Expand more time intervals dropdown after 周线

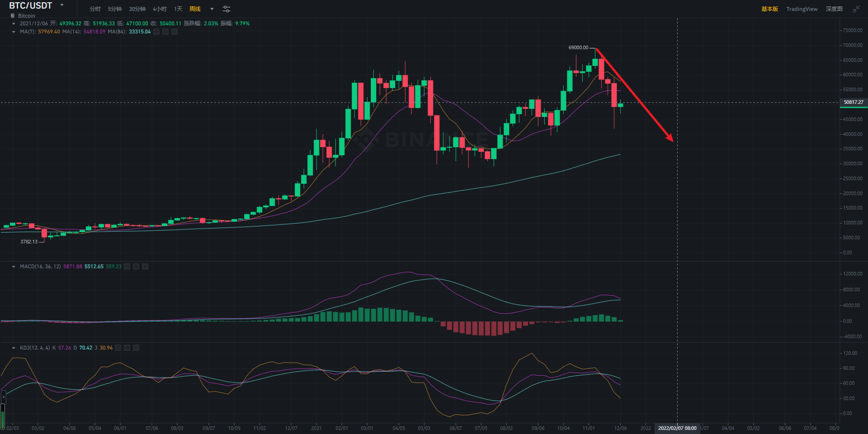pos(212,9)
